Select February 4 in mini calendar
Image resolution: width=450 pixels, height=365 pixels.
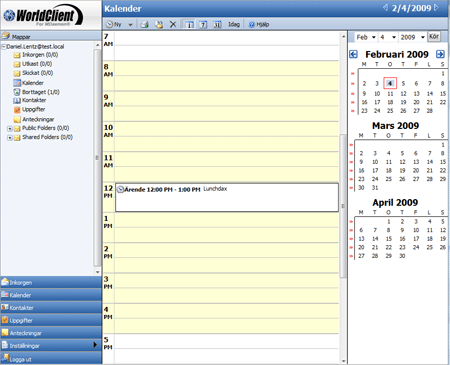390,83
